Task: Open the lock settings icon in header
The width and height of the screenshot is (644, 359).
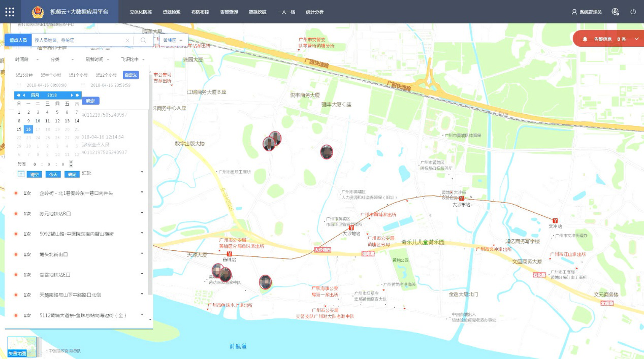Action: (x=616, y=12)
